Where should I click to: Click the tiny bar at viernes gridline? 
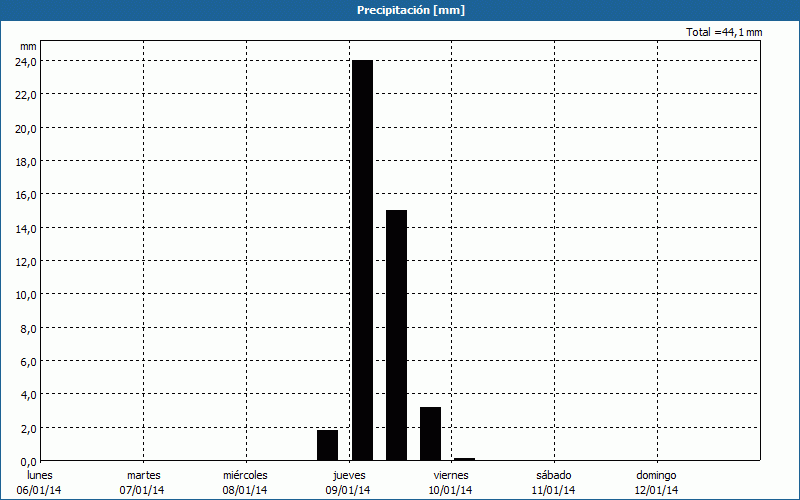[x=464, y=459]
